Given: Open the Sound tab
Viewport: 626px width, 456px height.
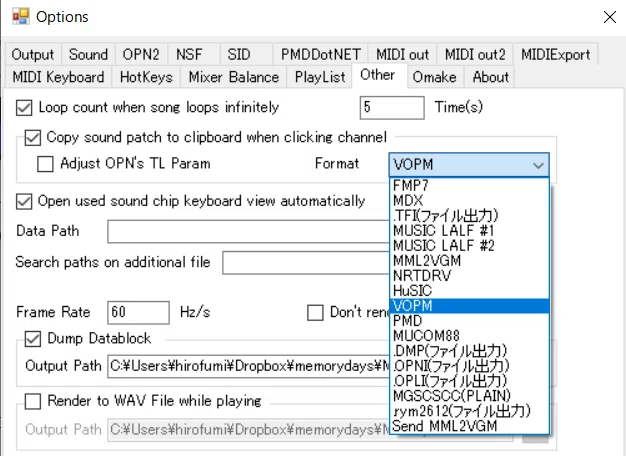Looking at the screenshot, I should (x=88, y=54).
